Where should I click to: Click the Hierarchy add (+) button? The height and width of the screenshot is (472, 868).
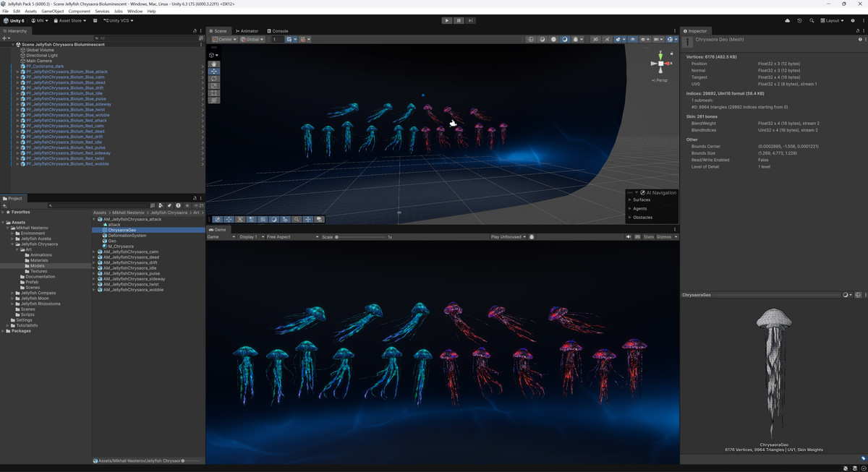pyautogui.click(x=4, y=38)
